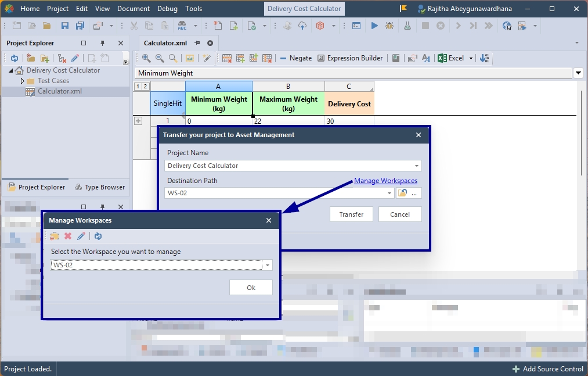Viewport: 588px width, 376px height.
Task: Zoom in on the decision table
Action: coord(146,58)
